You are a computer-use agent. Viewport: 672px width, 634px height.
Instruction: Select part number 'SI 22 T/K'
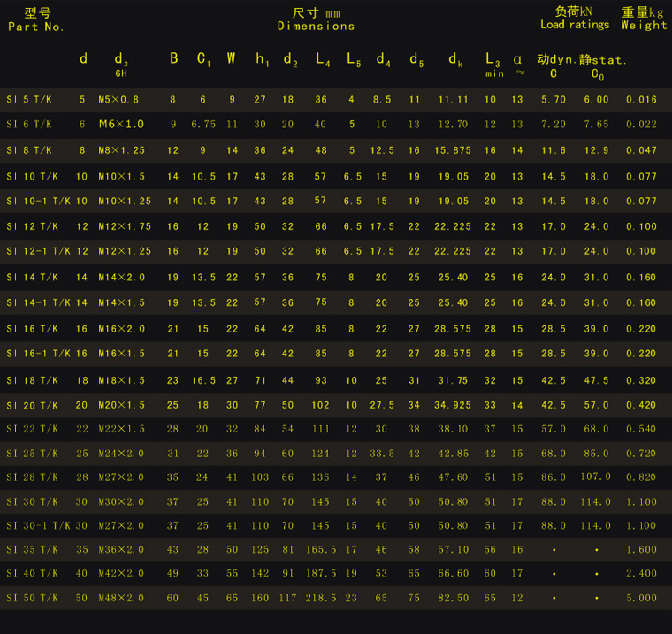tap(32, 429)
